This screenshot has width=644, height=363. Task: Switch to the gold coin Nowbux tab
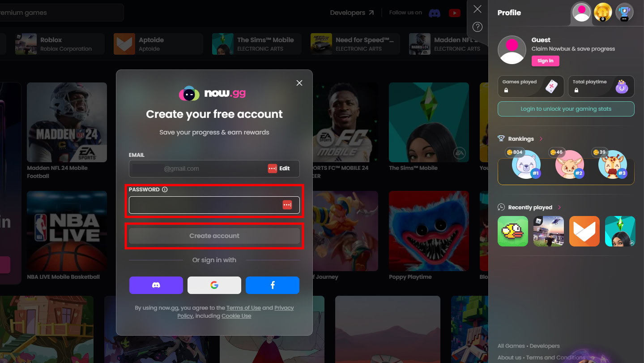click(602, 12)
